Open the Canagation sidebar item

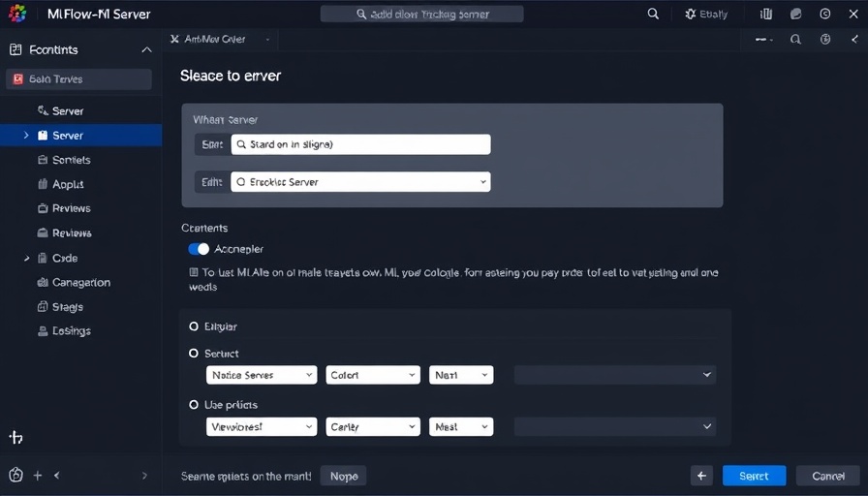[x=80, y=282]
